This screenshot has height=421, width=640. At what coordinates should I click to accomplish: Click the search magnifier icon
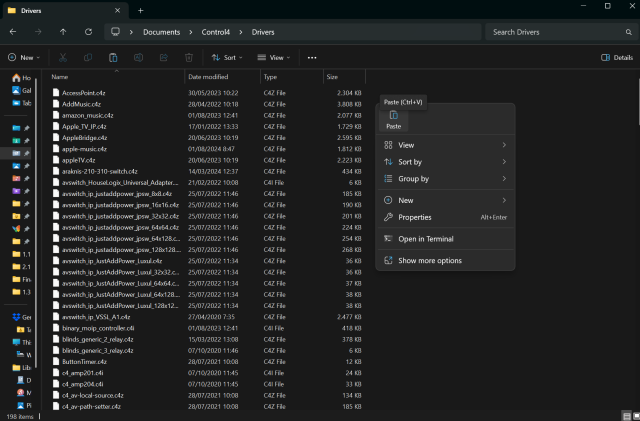pyautogui.click(x=629, y=32)
